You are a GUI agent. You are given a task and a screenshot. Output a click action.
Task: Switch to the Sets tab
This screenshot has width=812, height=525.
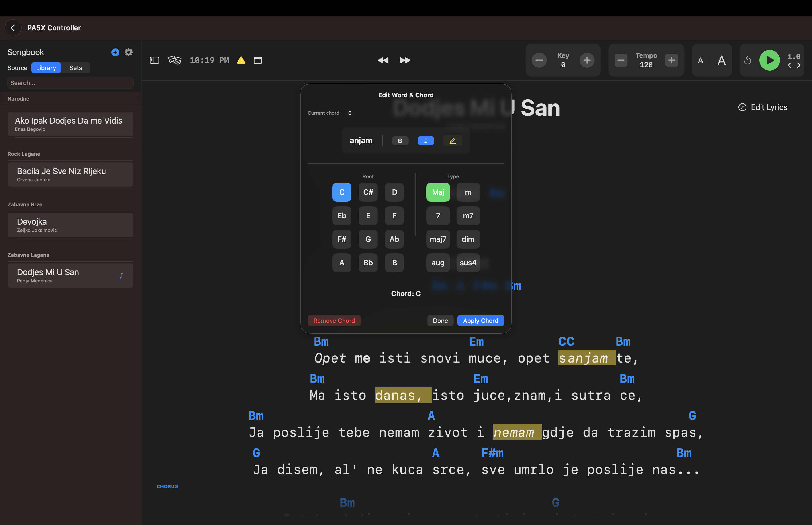(x=75, y=68)
